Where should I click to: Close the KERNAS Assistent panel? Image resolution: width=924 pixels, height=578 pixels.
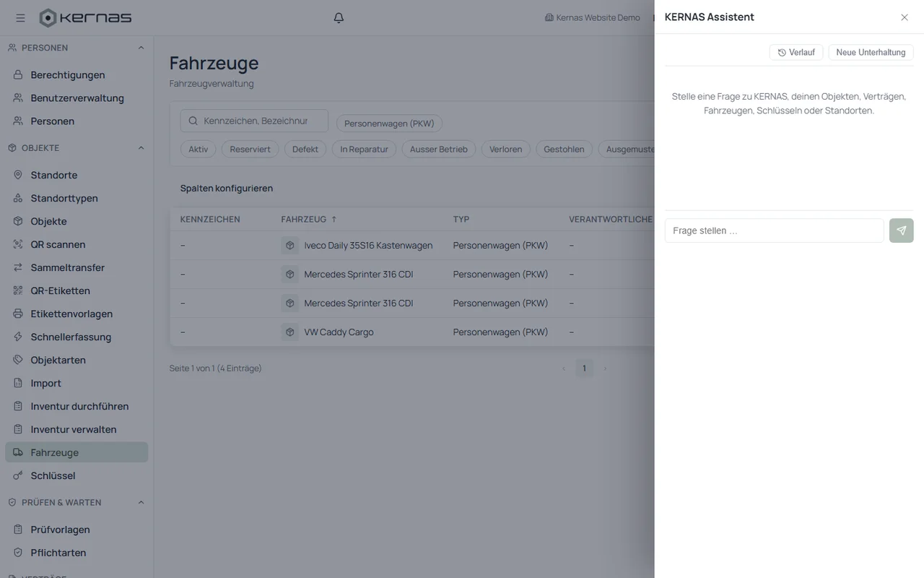(x=905, y=17)
